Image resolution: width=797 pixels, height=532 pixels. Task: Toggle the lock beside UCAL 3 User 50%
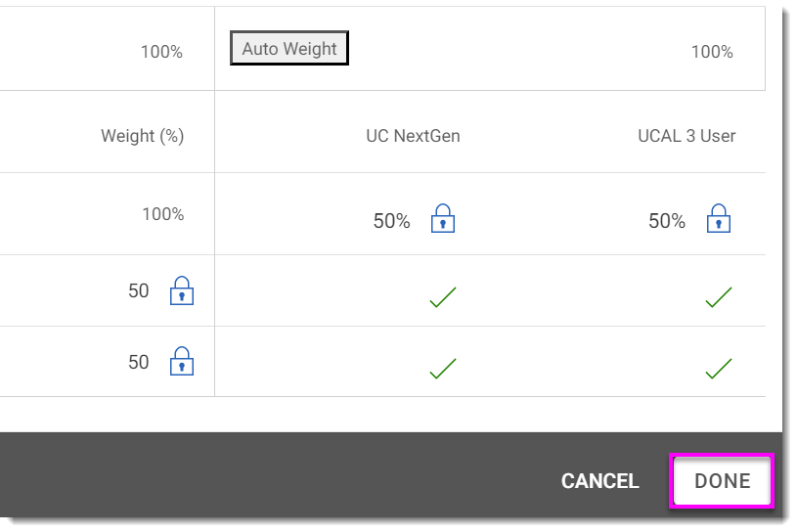pyautogui.click(x=719, y=219)
